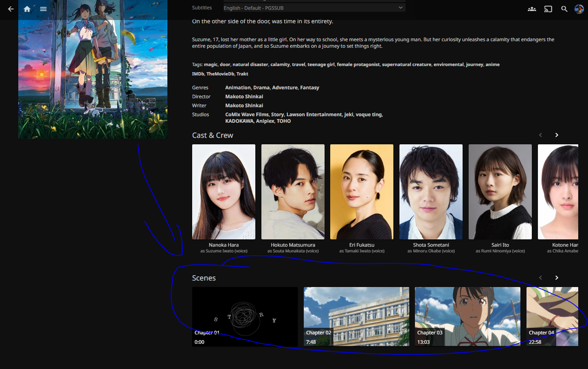Open the user profile avatar
Image resolution: width=588 pixels, height=369 pixels.
[x=579, y=9]
